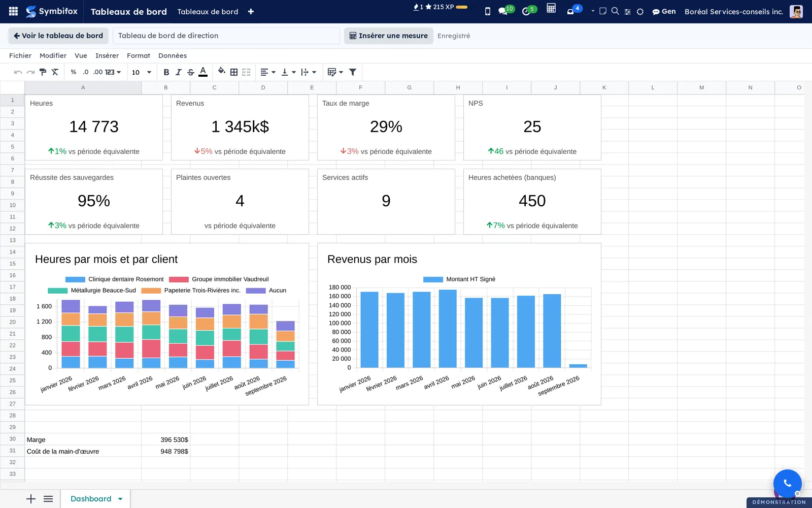Open the search magnifier in top bar
The height and width of the screenshot is (508, 812).
(615, 11)
